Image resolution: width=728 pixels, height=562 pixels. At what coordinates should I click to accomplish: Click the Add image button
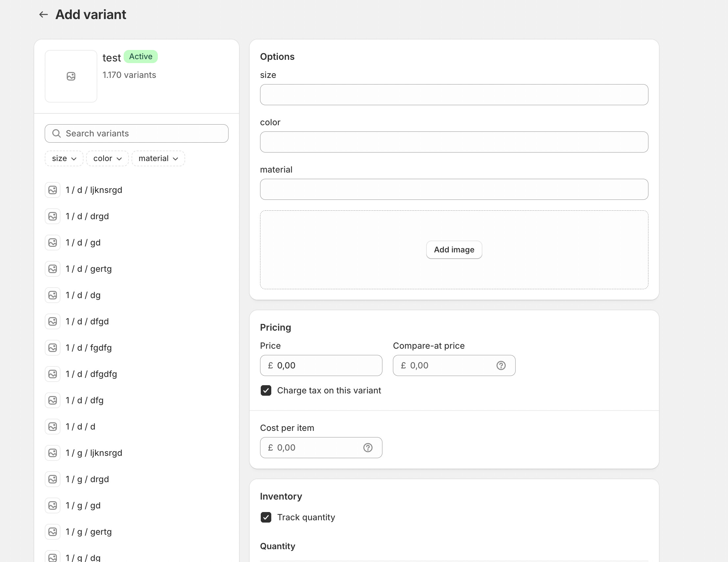(x=454, y=249)
